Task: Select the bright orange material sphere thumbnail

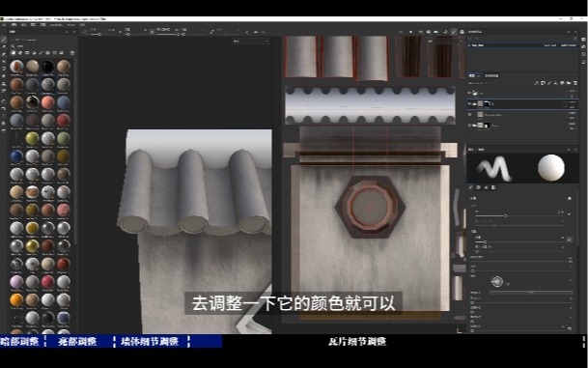Action: pos(16,299)
